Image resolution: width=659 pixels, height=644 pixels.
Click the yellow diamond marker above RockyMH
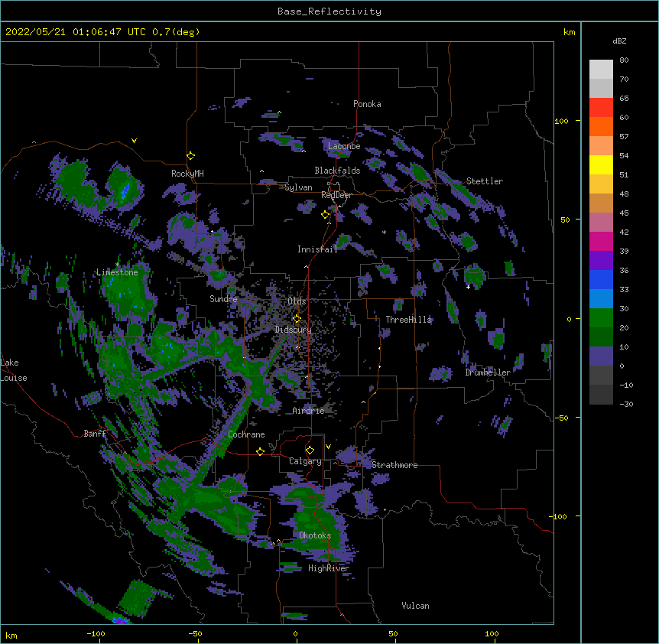[191, 156]
